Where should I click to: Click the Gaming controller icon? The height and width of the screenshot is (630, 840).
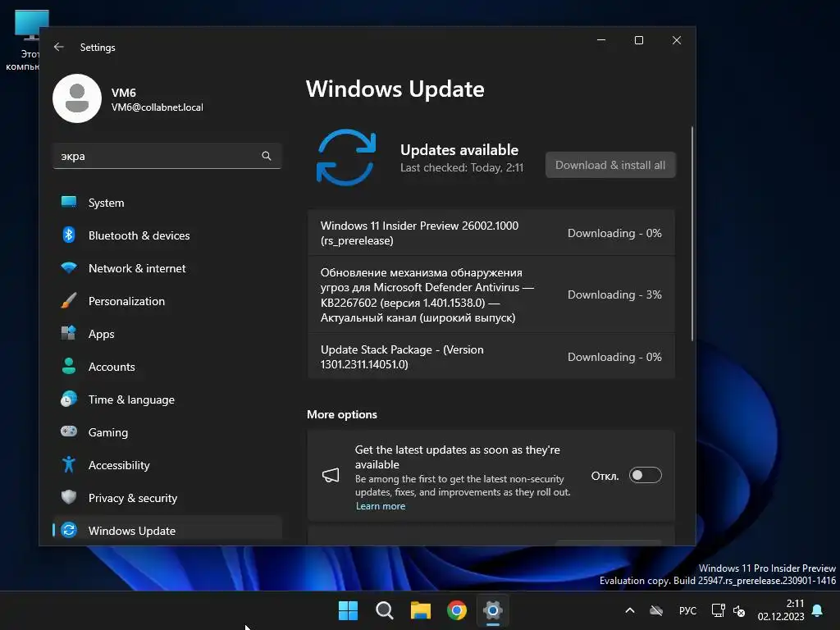pos(69,431)
